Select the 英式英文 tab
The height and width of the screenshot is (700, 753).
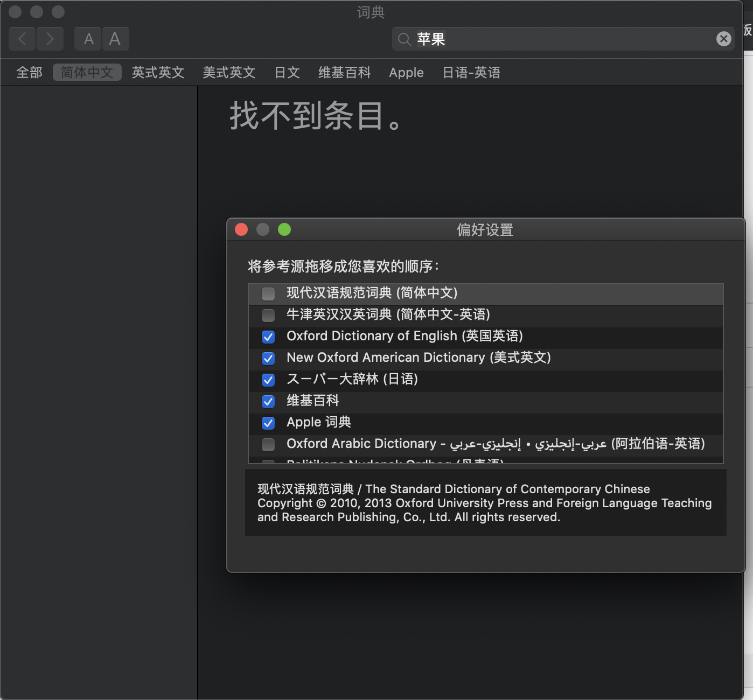(158, 73)
